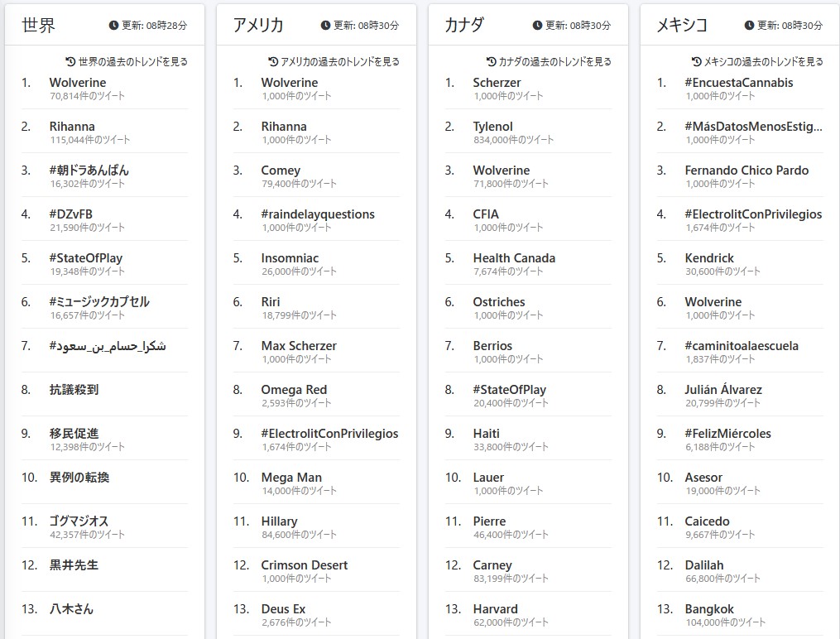The width and height of the screenshot is (840, 639).
Task: Click the history icon beside カナダの過去のトレンドを見る
Action: [492, 61]
